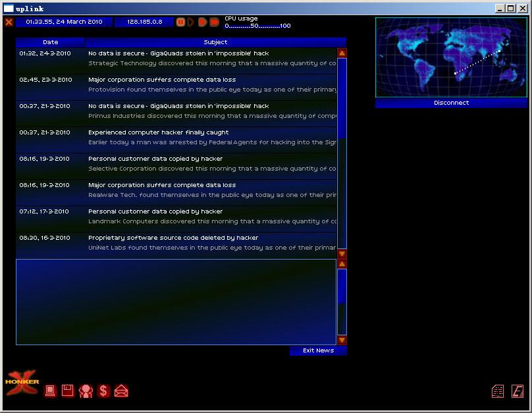Minimize the uplink window

[500, 9]
